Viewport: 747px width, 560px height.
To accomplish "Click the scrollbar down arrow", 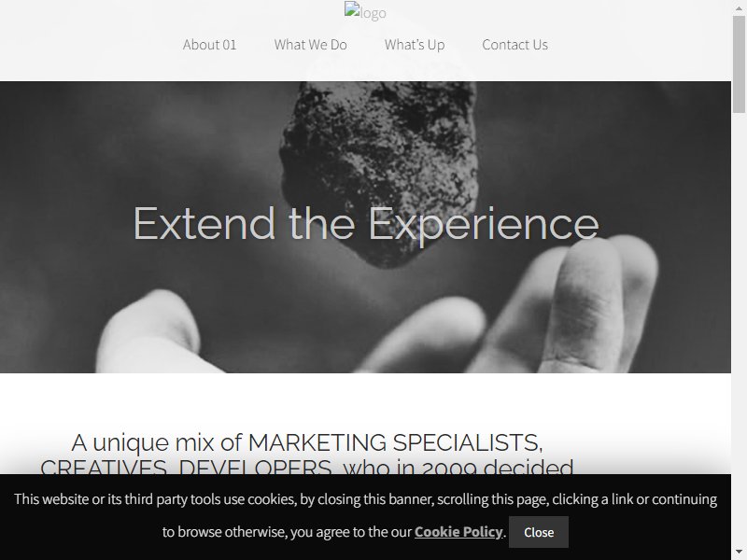I will pos(740,553).
